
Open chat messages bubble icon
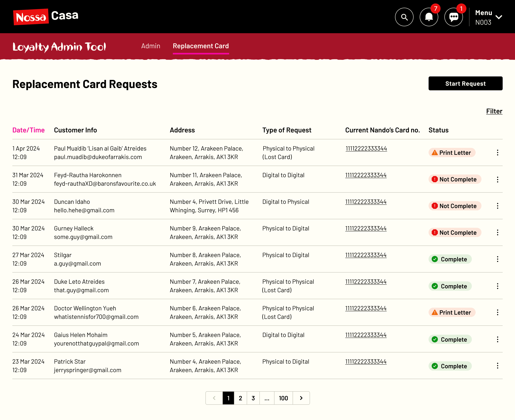pos(454,17)
